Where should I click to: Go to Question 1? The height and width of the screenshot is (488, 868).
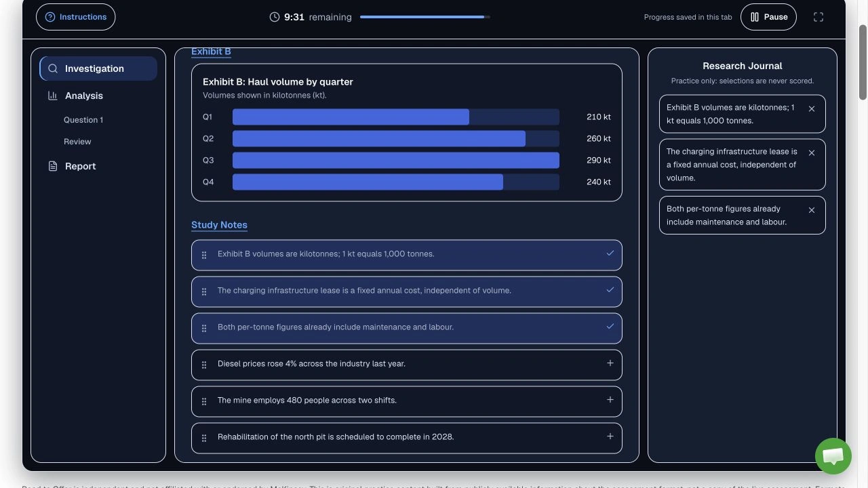(83, 120)
